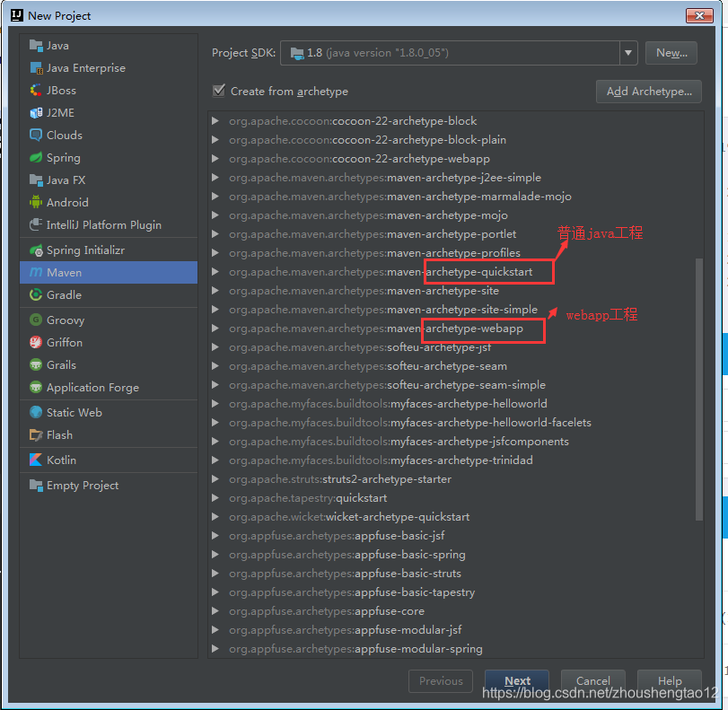Click the Next button
The height and width of the screenshot is (710, 728).
517,680
